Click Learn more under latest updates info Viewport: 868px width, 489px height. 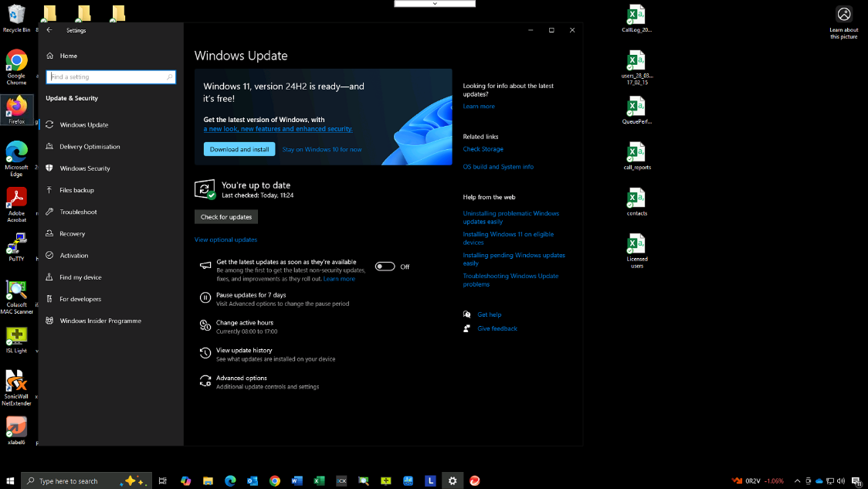tap(479, 107)
